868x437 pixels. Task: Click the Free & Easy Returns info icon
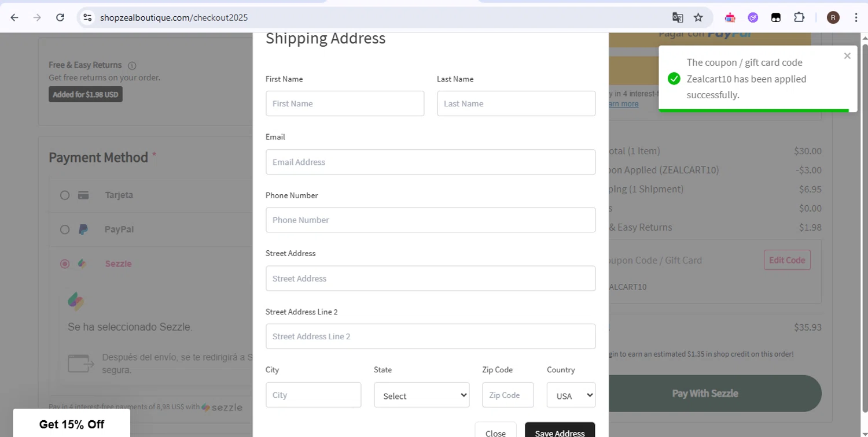click(x=132, y=65)
